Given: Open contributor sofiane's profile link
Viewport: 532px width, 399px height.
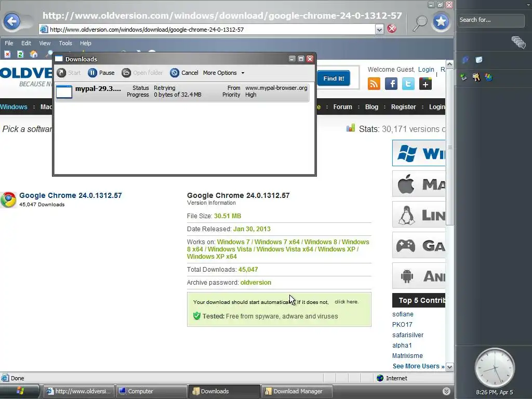Looking at the screenshot, I should coord(403,314).
